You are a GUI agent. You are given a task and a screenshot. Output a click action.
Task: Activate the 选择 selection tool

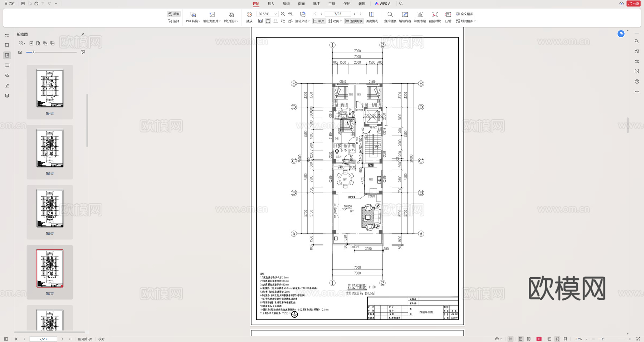(x=174, y=21)
